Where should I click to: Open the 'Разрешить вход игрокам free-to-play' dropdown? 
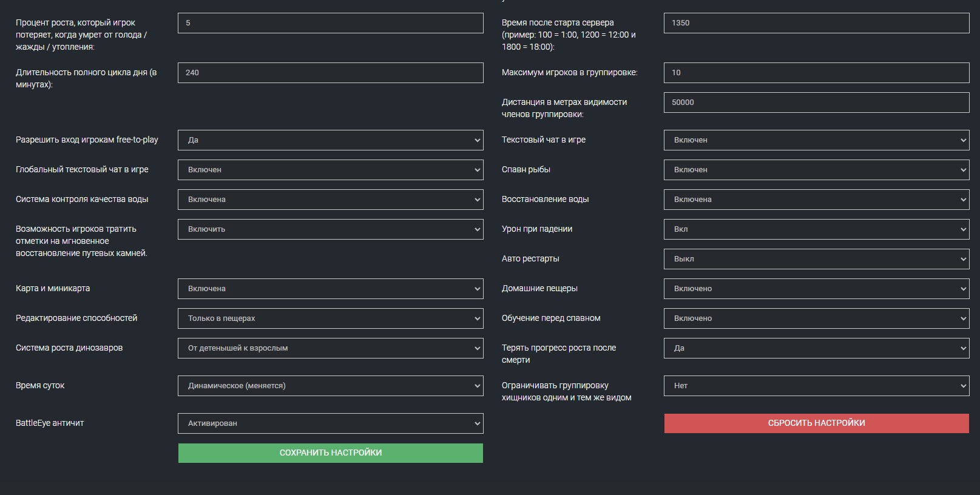pyautogui.click(x=330, y=140)
